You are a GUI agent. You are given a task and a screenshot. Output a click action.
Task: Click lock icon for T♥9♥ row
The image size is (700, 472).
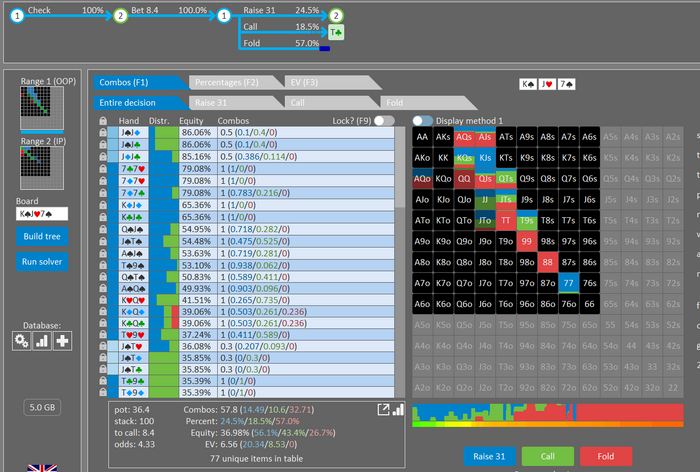[x=103, y=334]
